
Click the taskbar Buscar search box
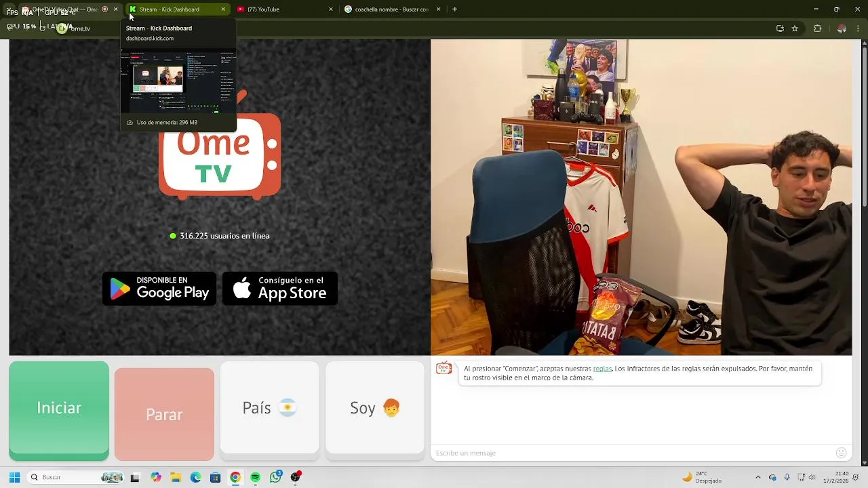[76, 477]
